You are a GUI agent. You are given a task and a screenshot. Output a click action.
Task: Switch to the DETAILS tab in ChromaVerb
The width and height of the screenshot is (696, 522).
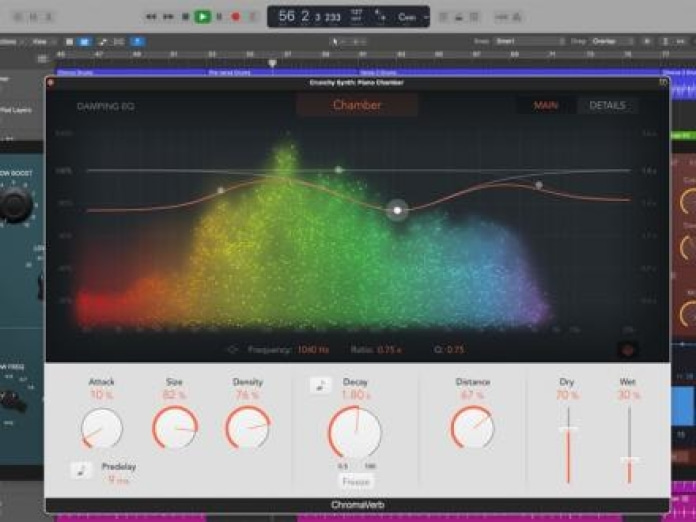pyautogui.click(x=607, y=105)
